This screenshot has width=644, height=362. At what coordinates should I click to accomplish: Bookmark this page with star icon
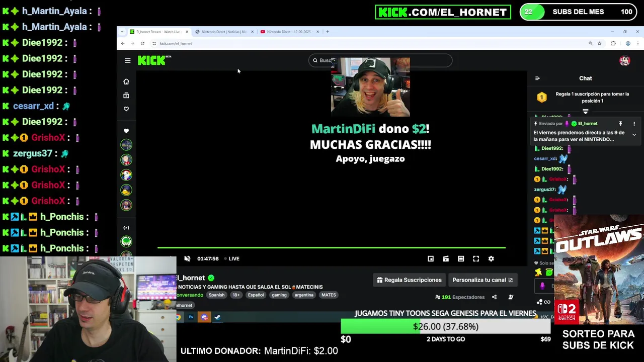[599, 44]
